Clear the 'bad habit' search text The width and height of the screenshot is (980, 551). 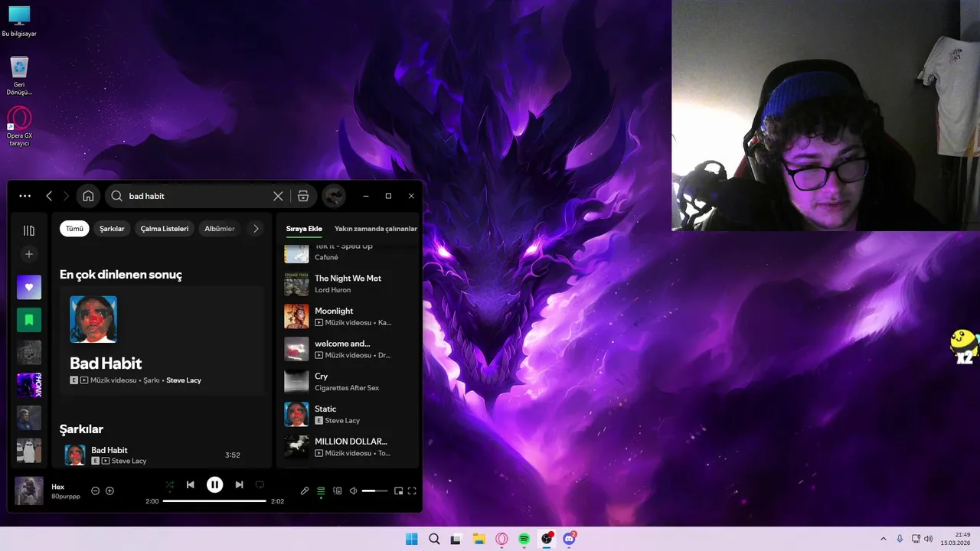[x=278, y=196]
